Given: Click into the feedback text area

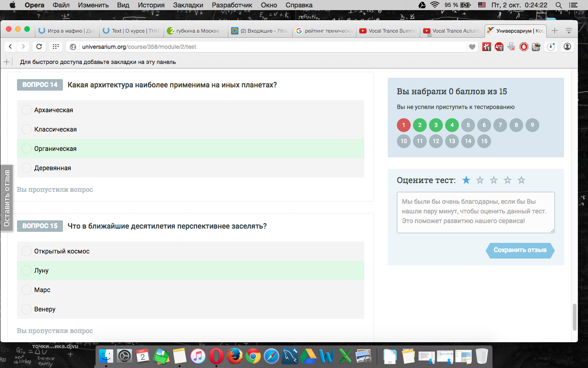Looking at the screenshot, I should click(x=476, y=213).
